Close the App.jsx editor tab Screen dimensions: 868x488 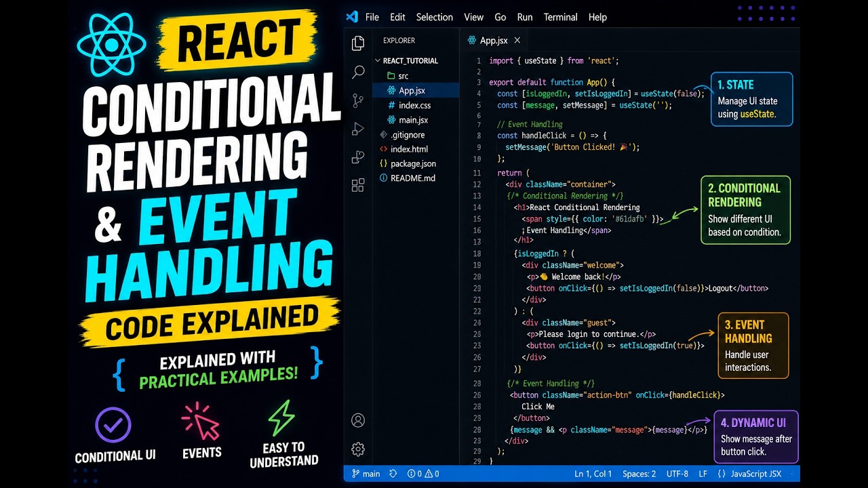tap(517, 41)
